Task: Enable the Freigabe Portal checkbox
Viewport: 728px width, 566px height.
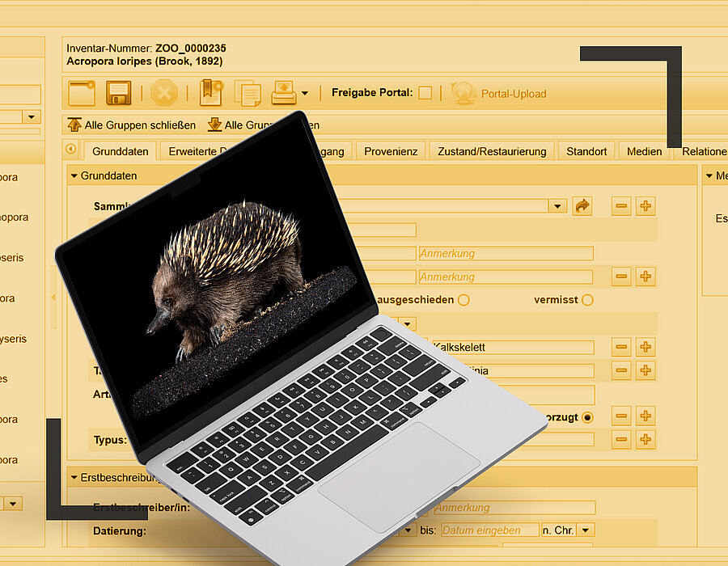Action: pyautogui.click(x=425, y=93)
